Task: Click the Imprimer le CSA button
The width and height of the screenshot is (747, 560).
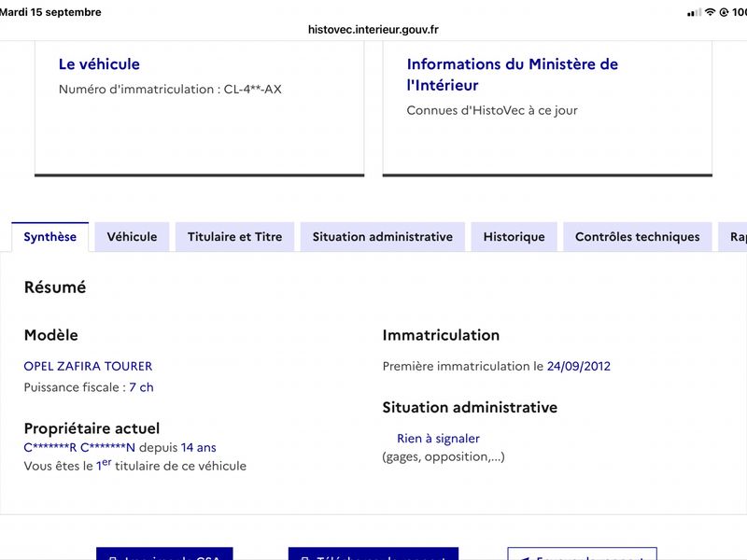Action: click(164, 553)
